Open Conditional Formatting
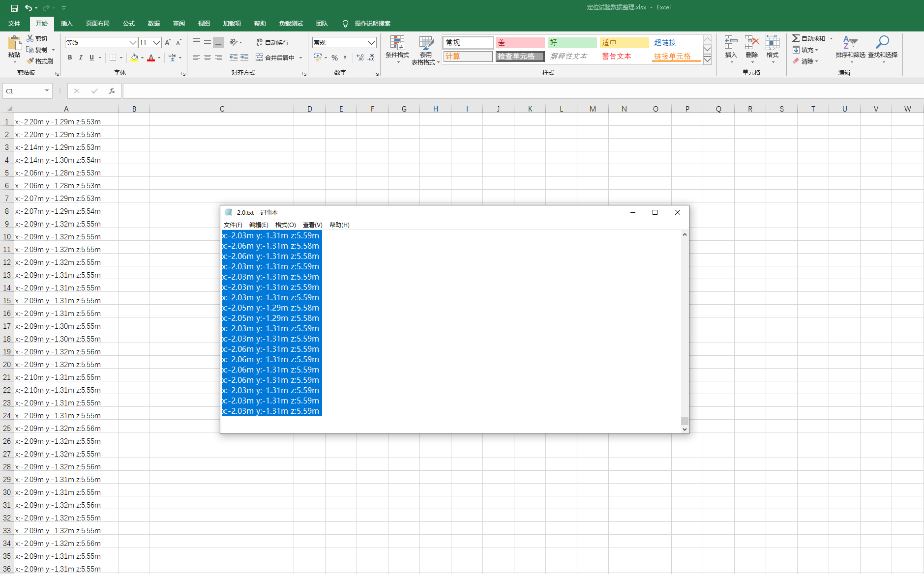The image size is (924, 574). click(x=397, y=50)
